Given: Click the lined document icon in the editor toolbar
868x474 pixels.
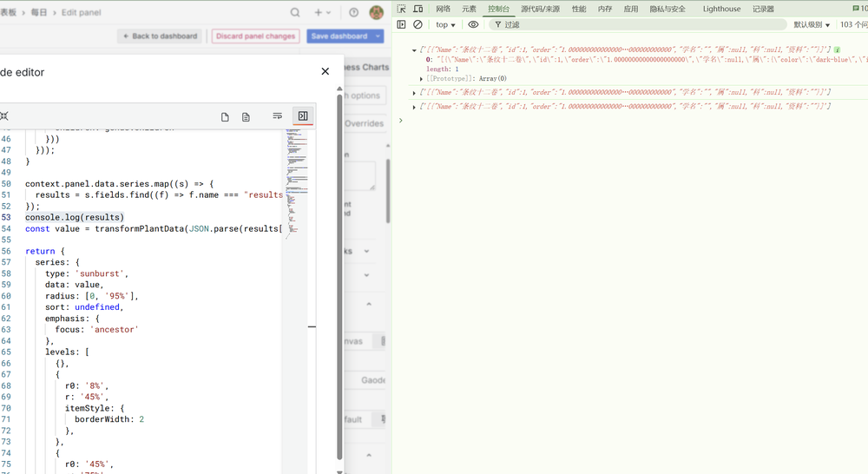Looking at the screenshot, I should (x=246, y=117).
